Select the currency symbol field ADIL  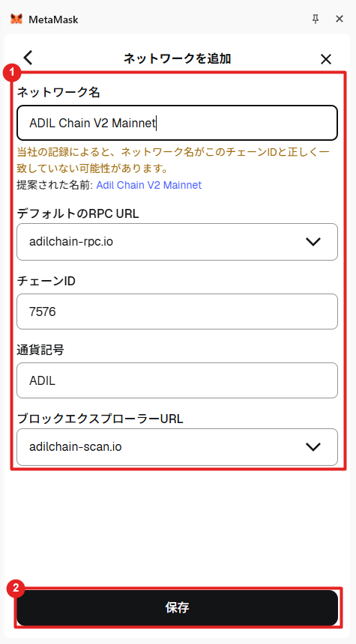(x=177, y=380)
